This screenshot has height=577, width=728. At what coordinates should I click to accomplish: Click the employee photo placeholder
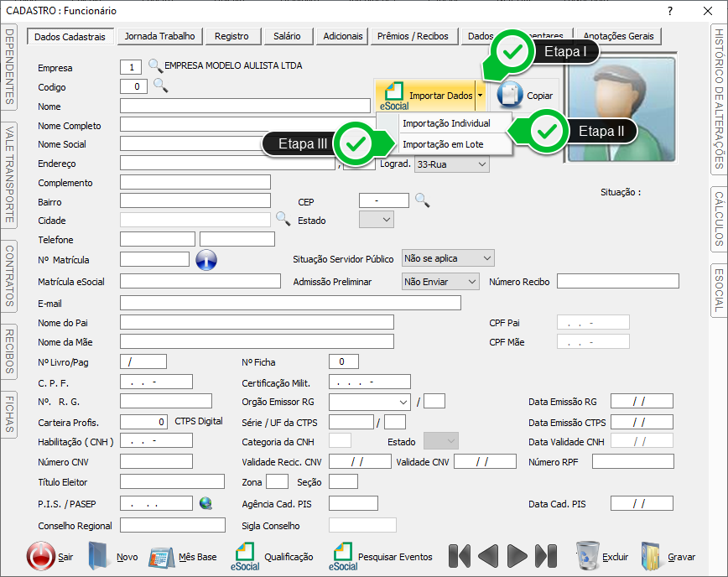[x=621, y=110]
